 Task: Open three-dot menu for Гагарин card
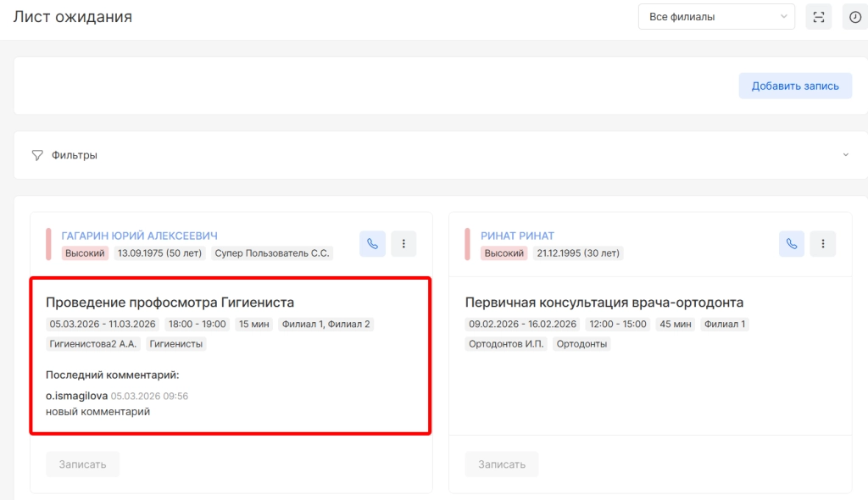point(403,244)
